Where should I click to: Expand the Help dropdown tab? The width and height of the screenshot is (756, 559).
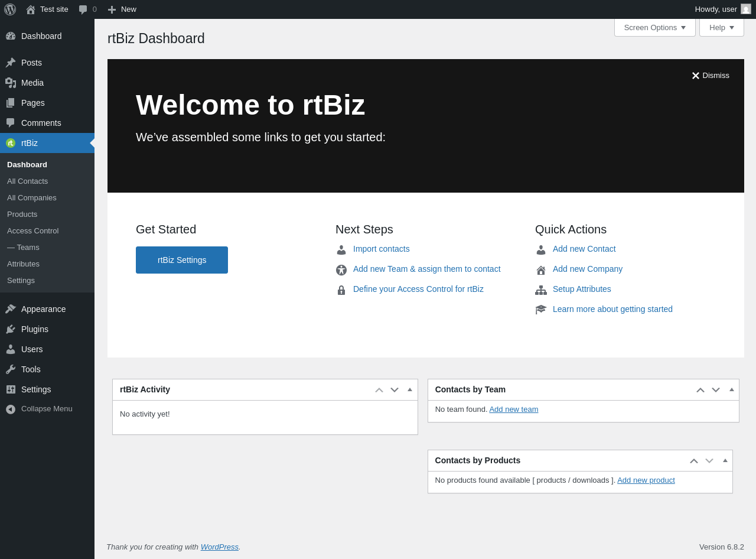tap(721, 27)
